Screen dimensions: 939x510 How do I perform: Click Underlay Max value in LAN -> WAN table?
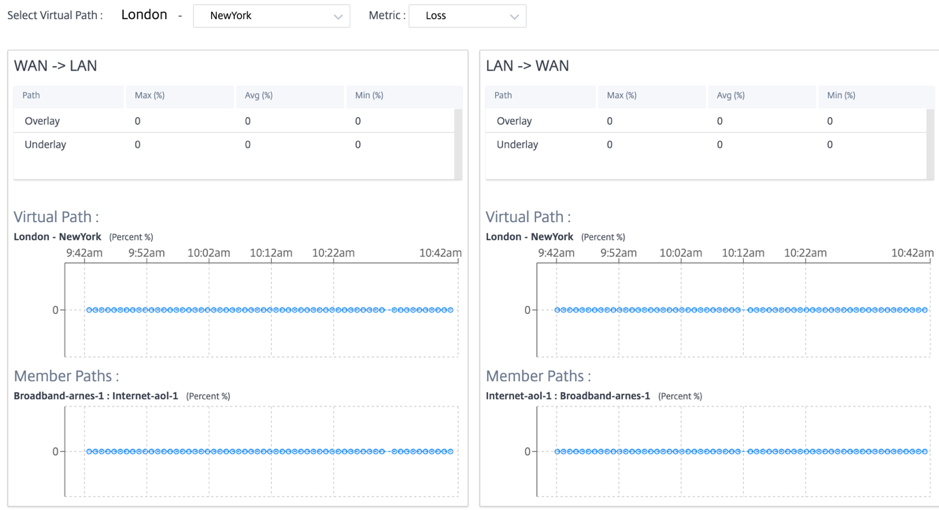pyautogui.click(x=610, y=144)
